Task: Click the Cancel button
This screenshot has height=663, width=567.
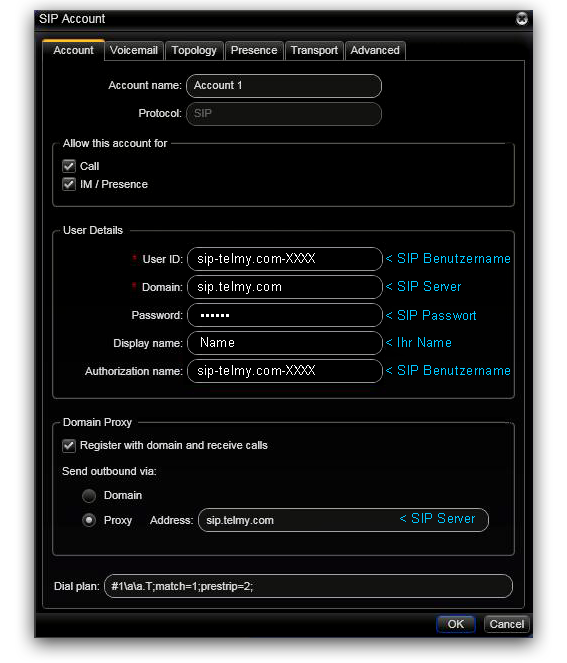Action: click(507, 624)
